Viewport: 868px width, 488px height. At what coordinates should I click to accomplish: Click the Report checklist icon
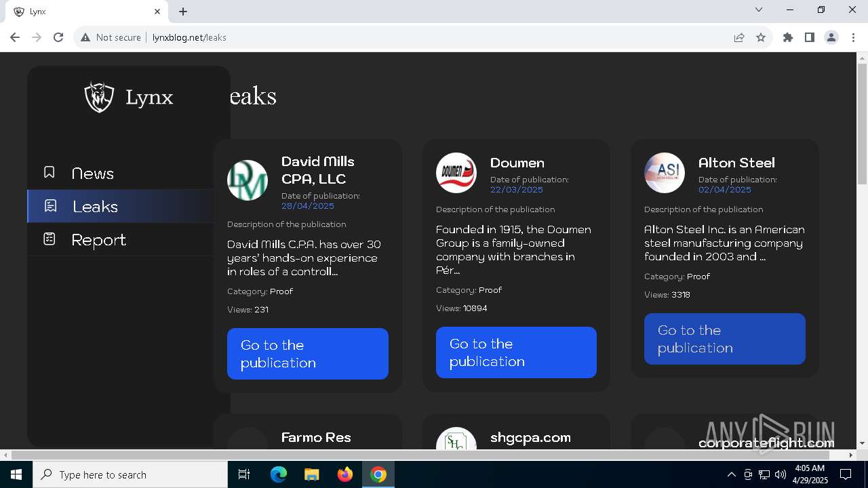click(49, 239)
